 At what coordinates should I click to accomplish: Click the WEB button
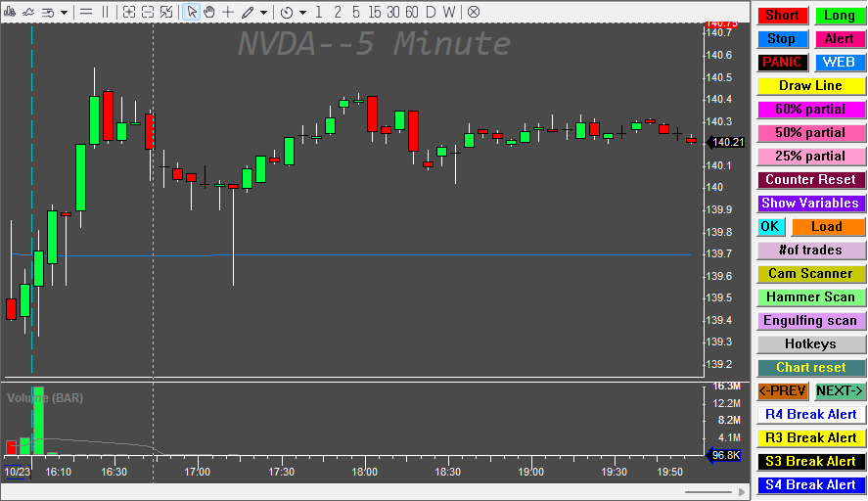(x=840, y=62)
